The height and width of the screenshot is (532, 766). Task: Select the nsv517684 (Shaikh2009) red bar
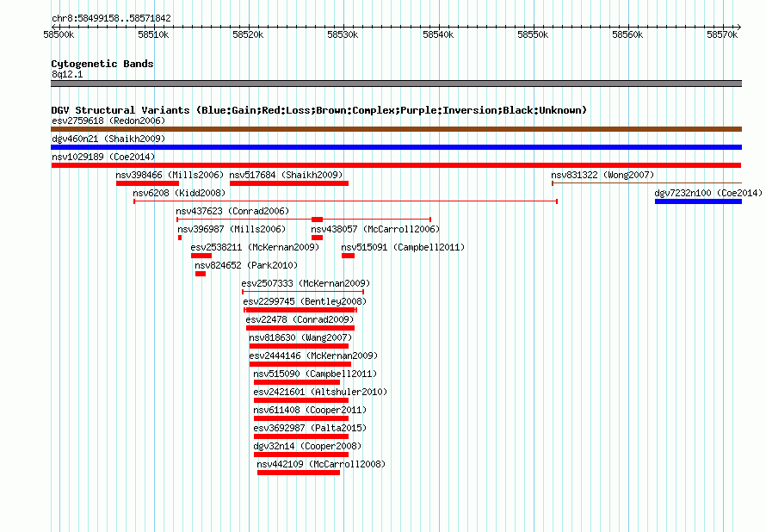(x=289, y=183)
